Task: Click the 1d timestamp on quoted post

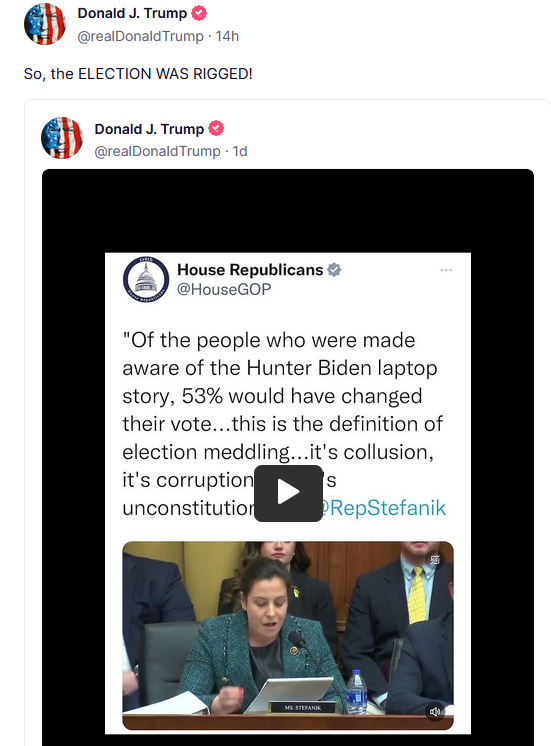Action: click(240, 151)
